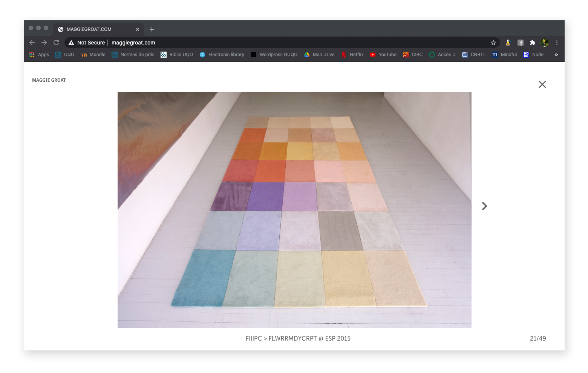Image resolution: width=588 pixels, height=373 pixels.
Task: Open a new browser tab
Action: tap(152, 29)
